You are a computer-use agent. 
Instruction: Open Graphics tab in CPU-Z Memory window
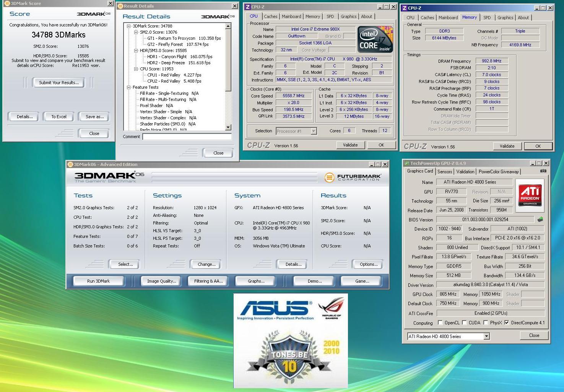(505, 18)
